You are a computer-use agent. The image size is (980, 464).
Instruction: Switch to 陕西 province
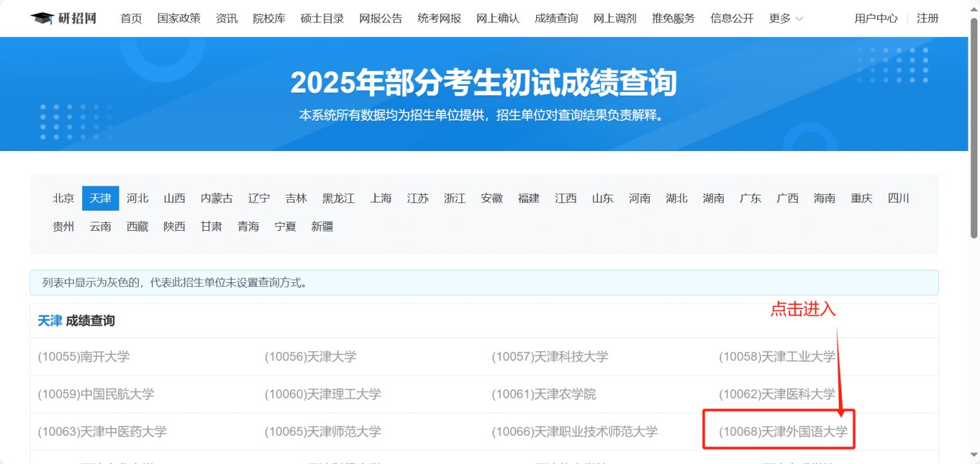click(175, 227)
